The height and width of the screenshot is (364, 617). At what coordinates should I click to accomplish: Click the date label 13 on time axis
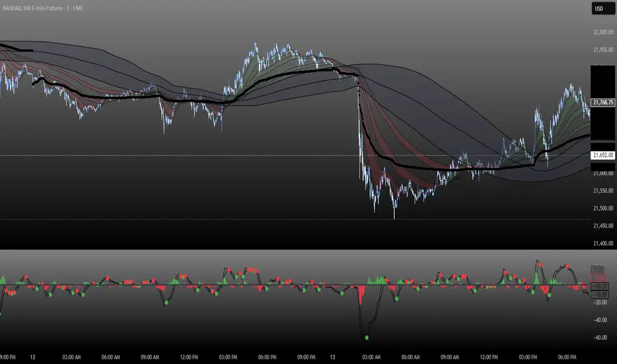point(332,357)
